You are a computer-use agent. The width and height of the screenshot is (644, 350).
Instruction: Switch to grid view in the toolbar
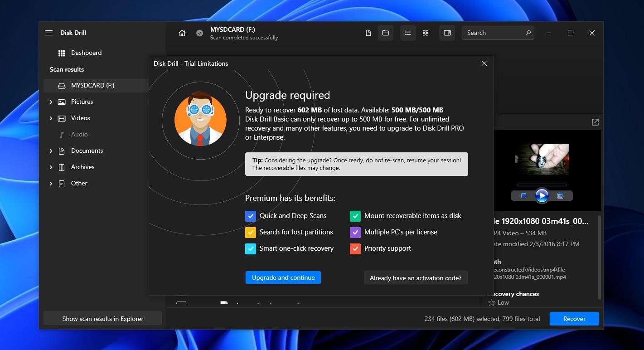tap(425, 33)
